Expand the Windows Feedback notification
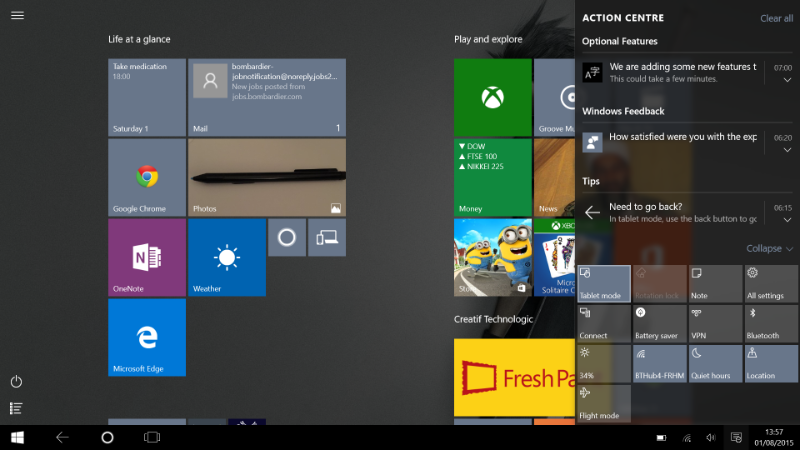The image size is (800, 450). [787, 150]
